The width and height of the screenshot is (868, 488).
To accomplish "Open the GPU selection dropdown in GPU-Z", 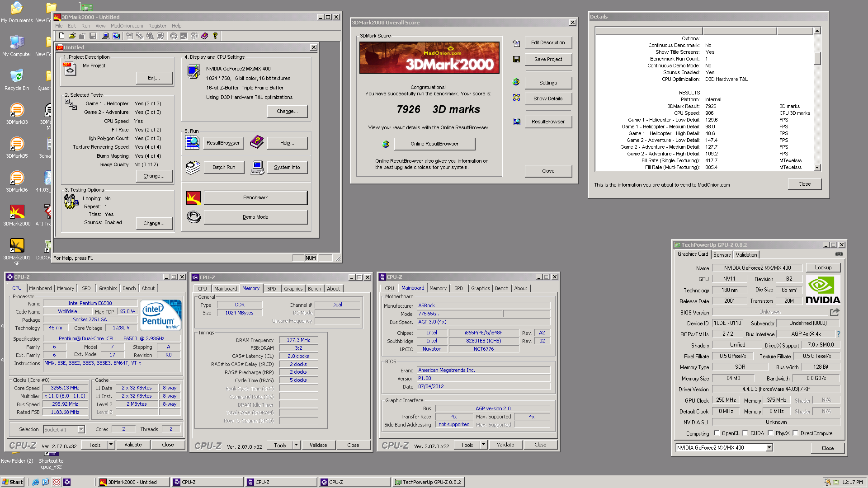I will click(769, 448).
